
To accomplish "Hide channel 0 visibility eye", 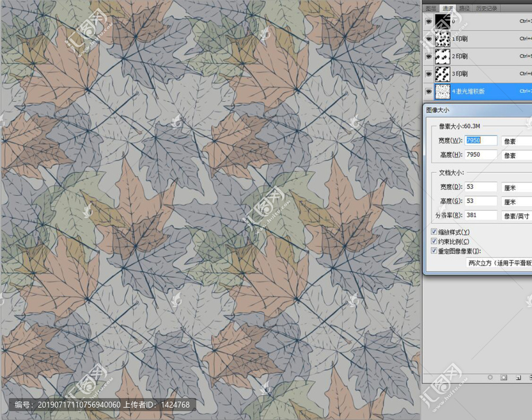I will coord(429,21).
